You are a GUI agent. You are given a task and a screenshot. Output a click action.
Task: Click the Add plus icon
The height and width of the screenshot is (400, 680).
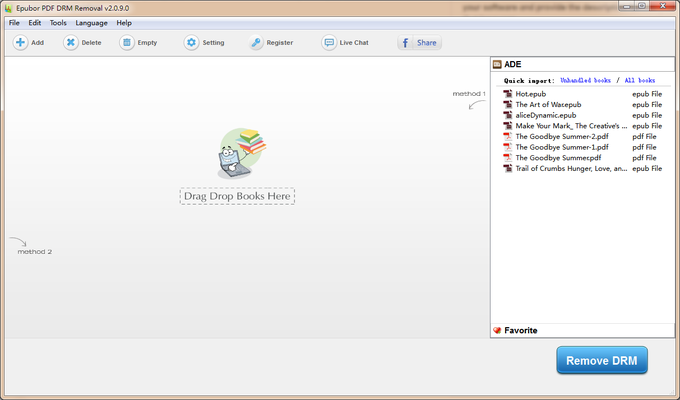click(20, 43)
